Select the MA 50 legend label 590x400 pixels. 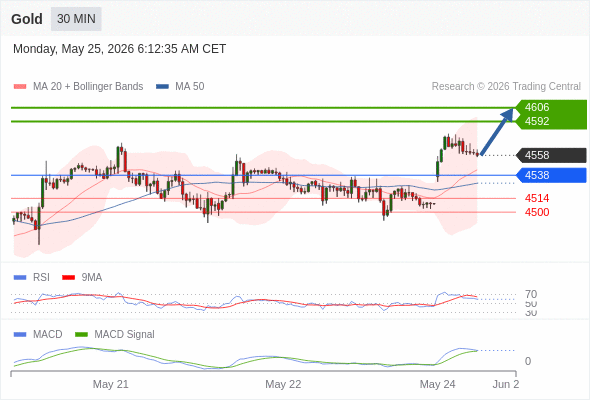[190, 87]
